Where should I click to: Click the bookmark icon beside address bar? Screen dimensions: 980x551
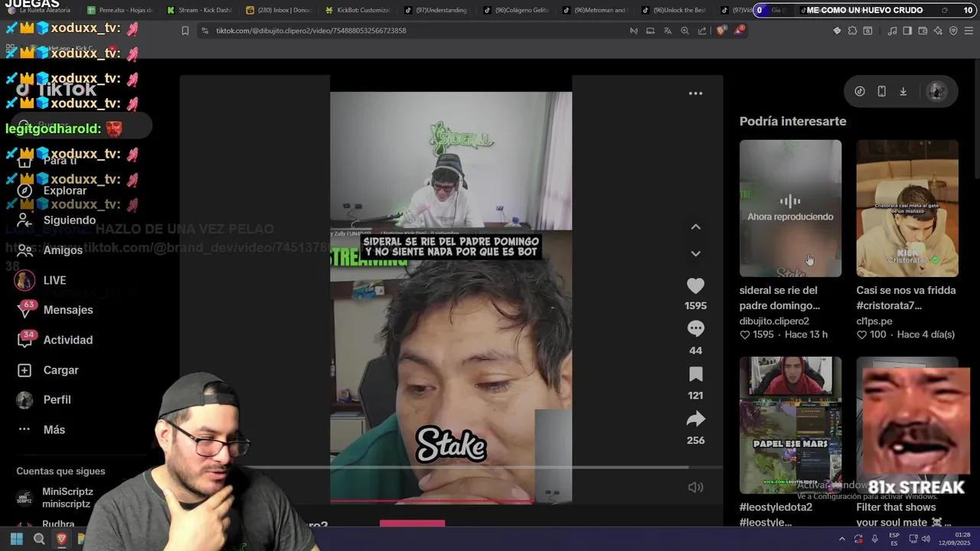[185, 31]
